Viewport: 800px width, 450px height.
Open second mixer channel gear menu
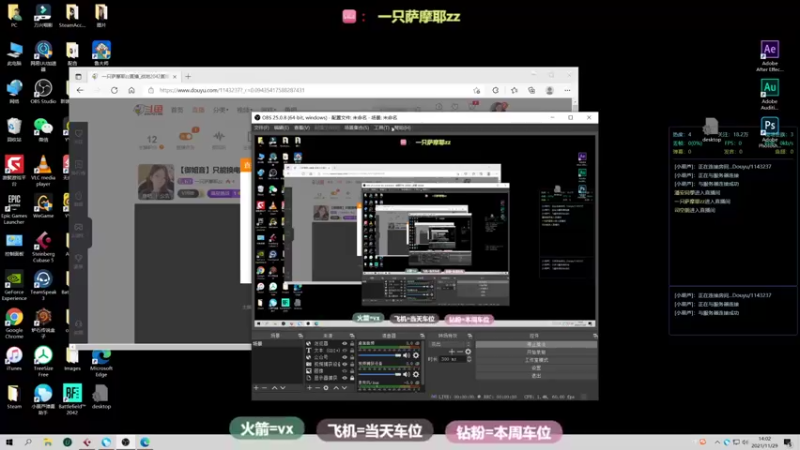pyautogui.click(x=416, y=374)
